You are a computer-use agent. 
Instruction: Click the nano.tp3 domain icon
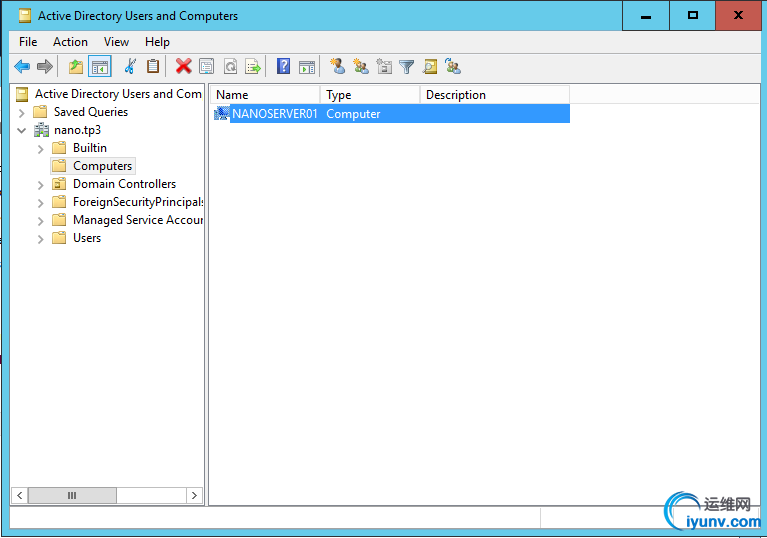pos(42,130)
